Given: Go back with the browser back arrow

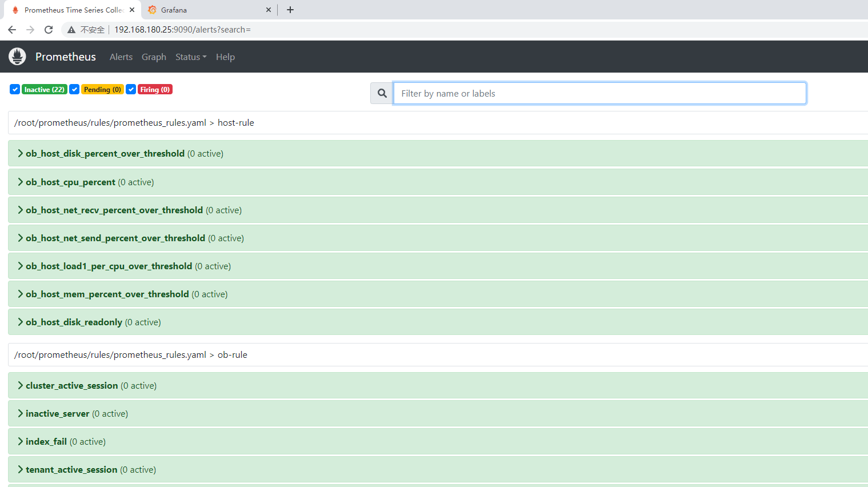Looking at the screenshot, I should pos(12,30).
